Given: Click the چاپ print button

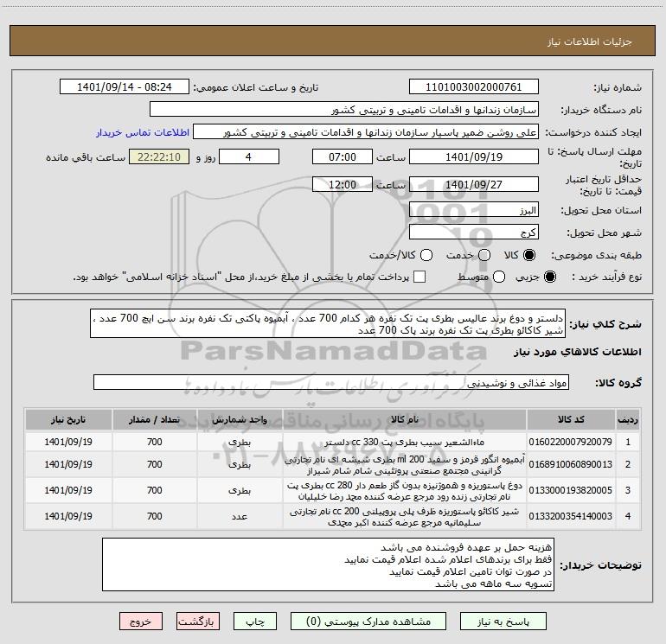Looking at the screenshot, I should click(255, 622).
